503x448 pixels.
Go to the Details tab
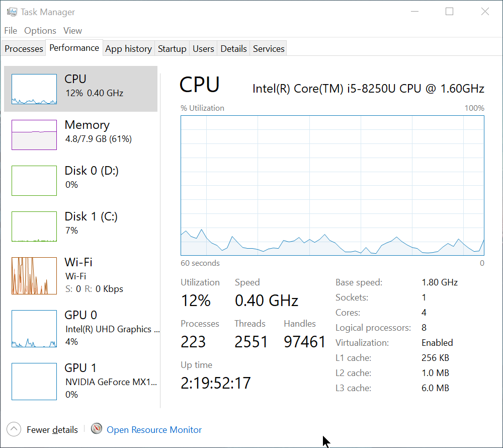point(233,48)
